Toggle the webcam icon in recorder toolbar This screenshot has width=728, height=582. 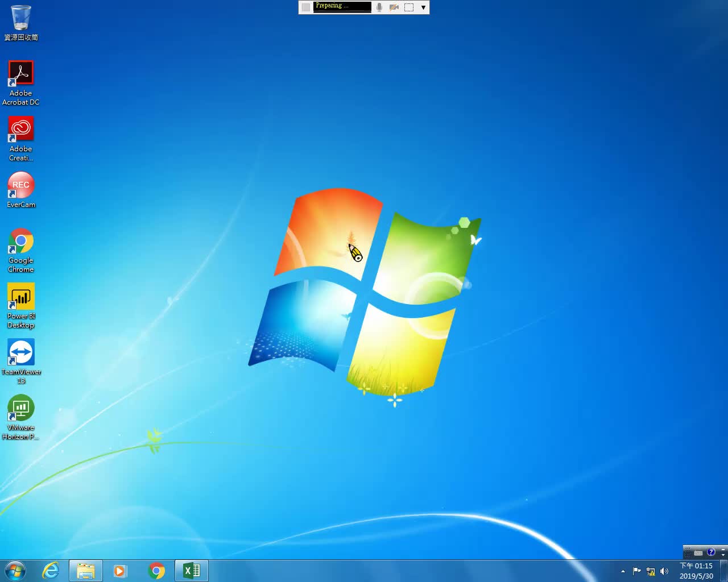tap(394, 7)
